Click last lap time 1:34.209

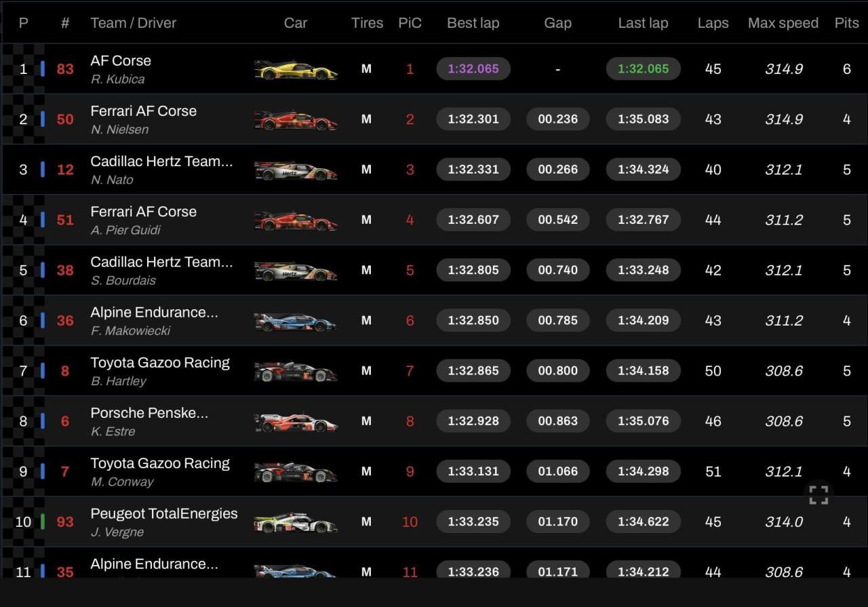click(643, 320)
